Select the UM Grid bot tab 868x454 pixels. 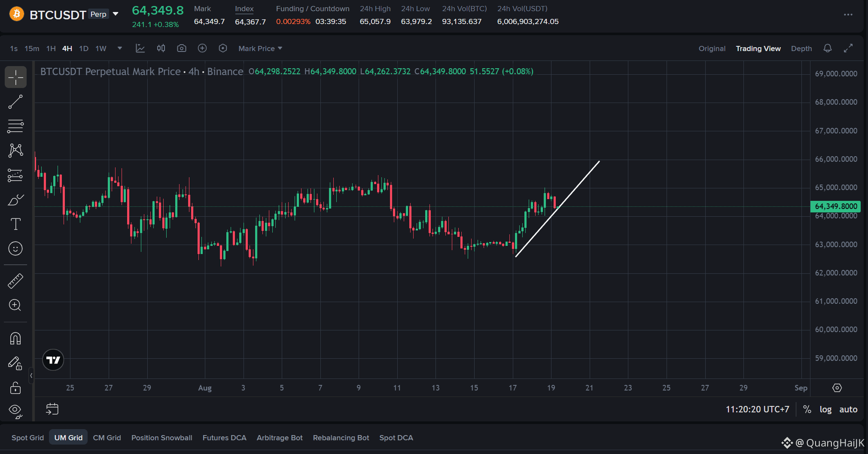coord(68,438)
